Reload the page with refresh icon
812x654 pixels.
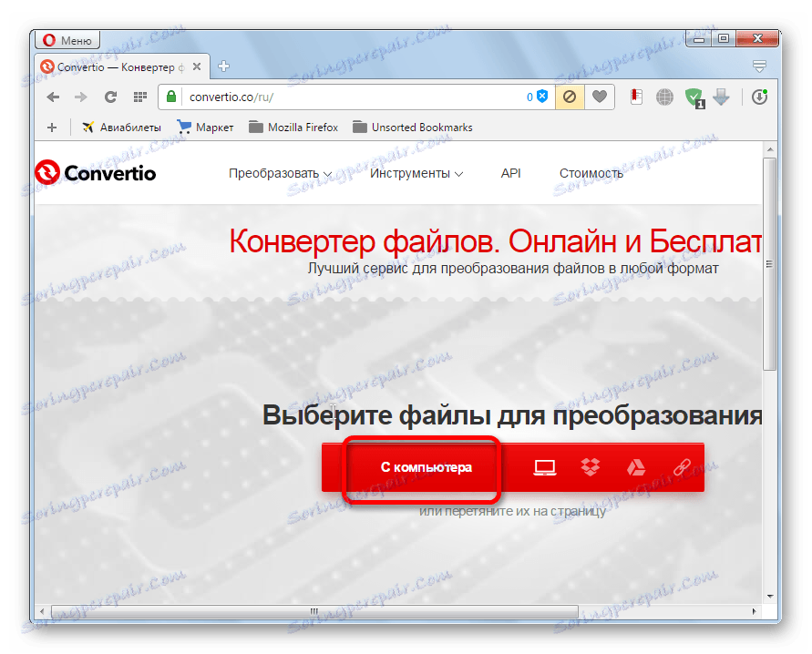point(110,97)
